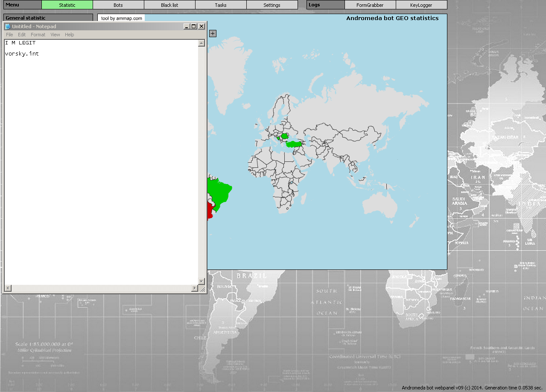
Task: Click Notepad horizontal scrollbar right arrow
Action: [x=195, y=288]
